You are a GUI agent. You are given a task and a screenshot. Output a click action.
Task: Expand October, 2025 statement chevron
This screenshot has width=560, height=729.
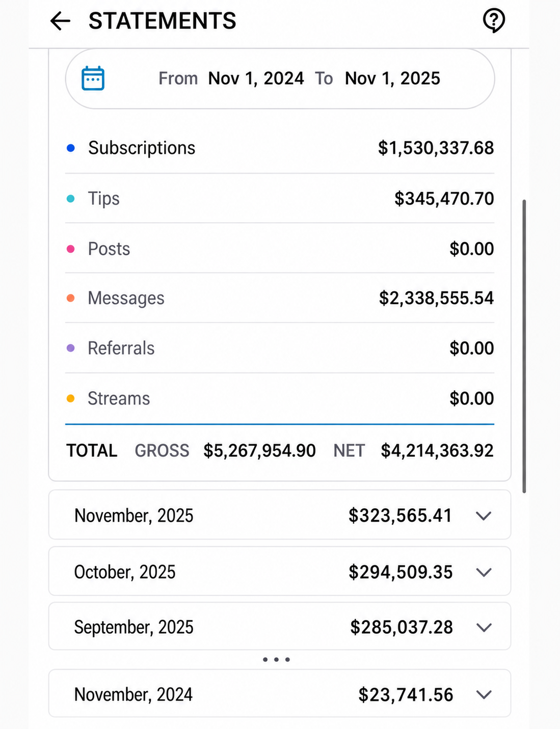[x=483, y=572]
